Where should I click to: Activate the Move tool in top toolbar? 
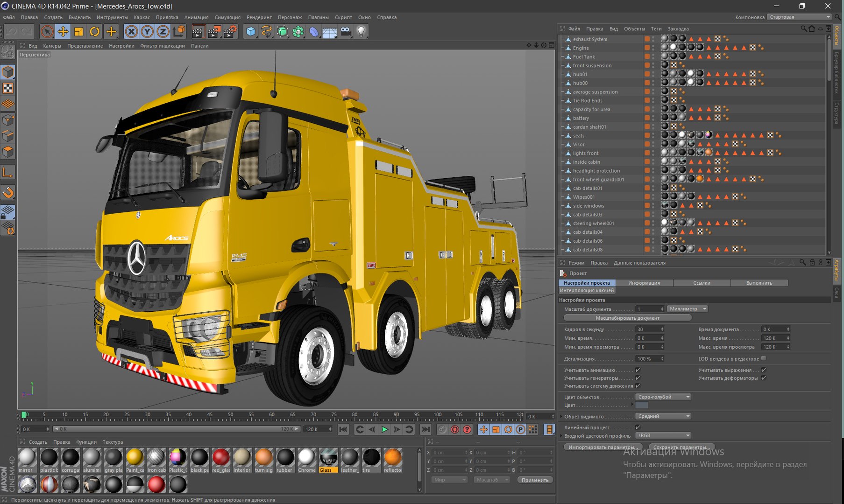63,31
